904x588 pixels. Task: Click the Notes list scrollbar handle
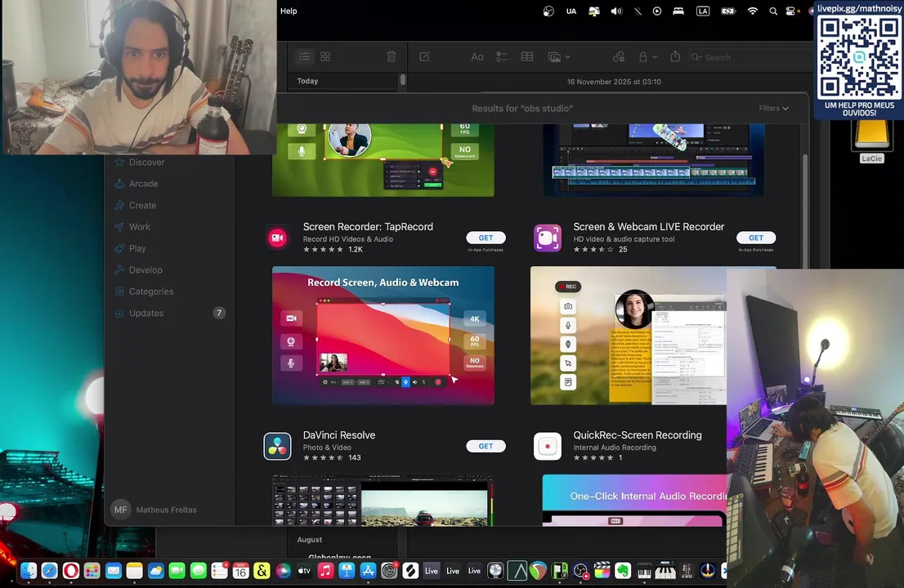click(402, 80)
